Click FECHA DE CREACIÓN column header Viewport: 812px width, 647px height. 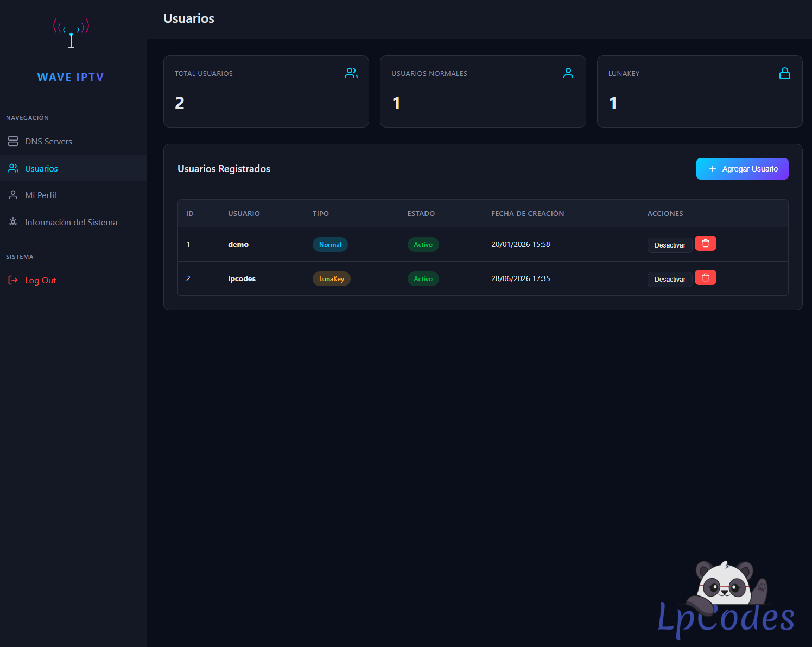pos(528,214)
